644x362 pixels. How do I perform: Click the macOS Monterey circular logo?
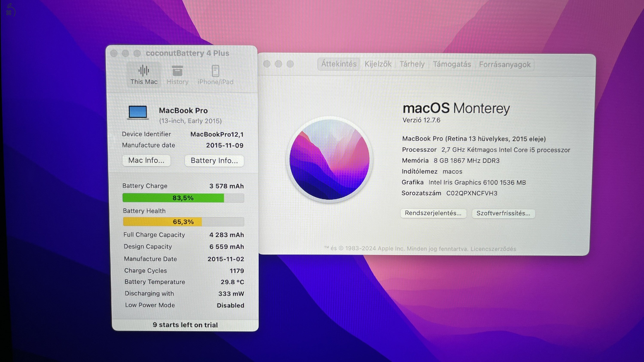[x=329, y=160]
